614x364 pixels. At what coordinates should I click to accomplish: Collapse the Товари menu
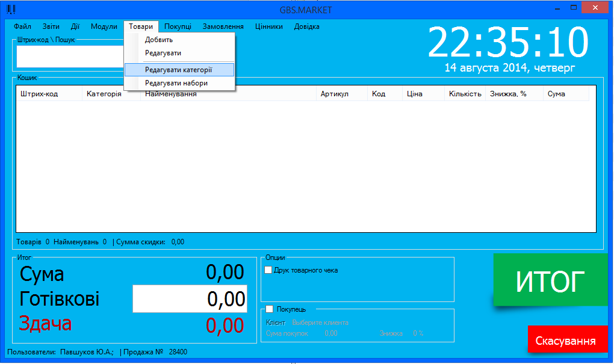click(x=141, y=26)
